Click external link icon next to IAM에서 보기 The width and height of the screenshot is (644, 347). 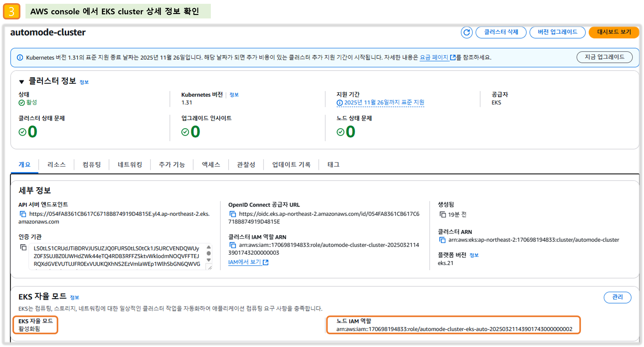point(266,262)
